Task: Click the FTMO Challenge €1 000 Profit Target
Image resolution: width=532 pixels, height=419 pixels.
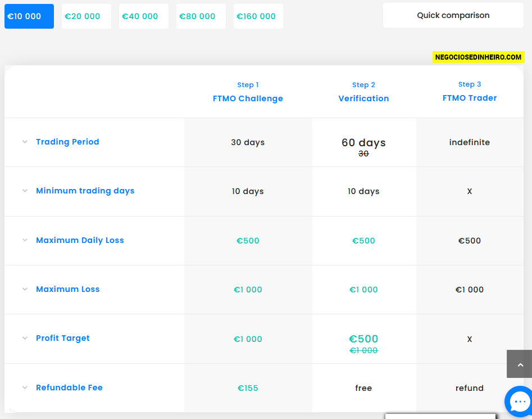Action: (x=248, y=339)
